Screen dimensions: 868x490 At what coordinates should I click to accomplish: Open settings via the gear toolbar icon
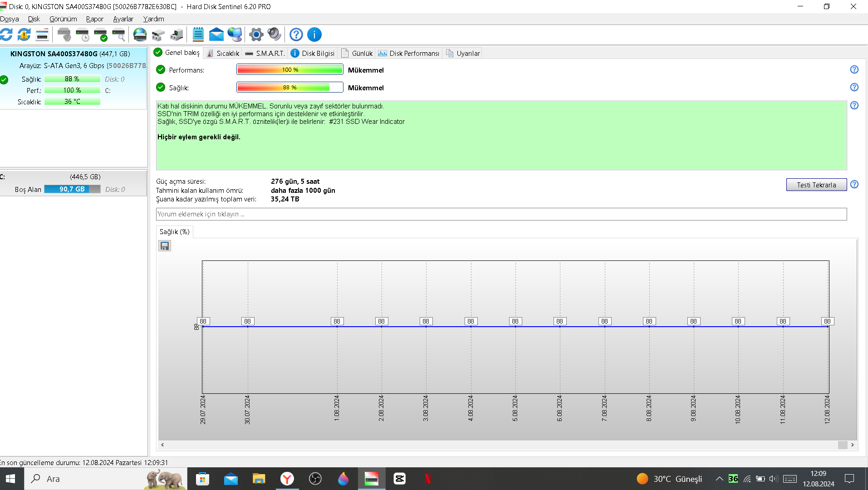[256, 34]
